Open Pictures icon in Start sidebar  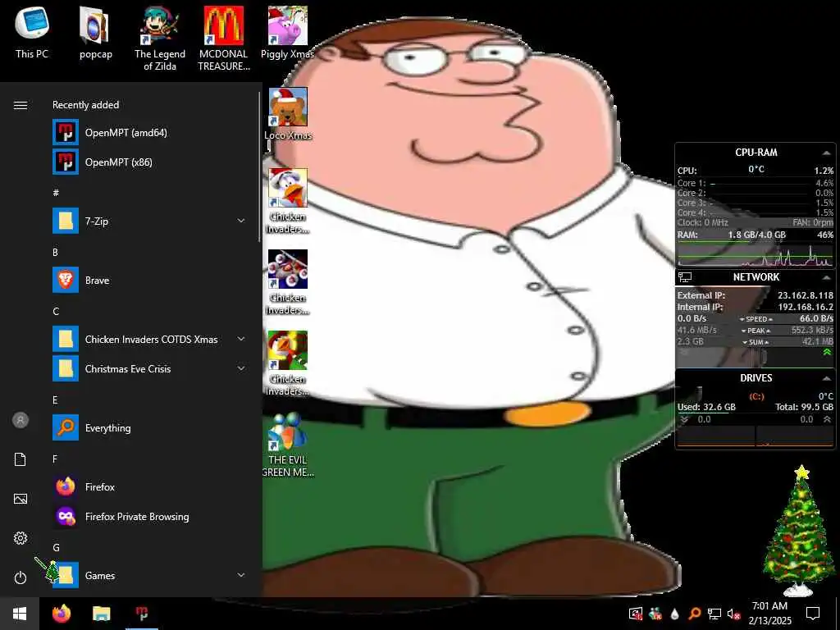[x=21, y=499]
